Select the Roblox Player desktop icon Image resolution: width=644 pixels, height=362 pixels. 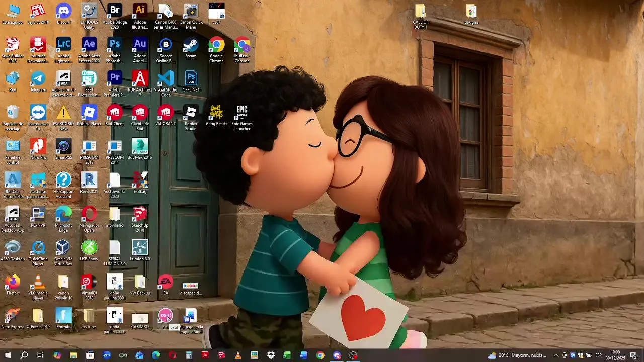89,116
